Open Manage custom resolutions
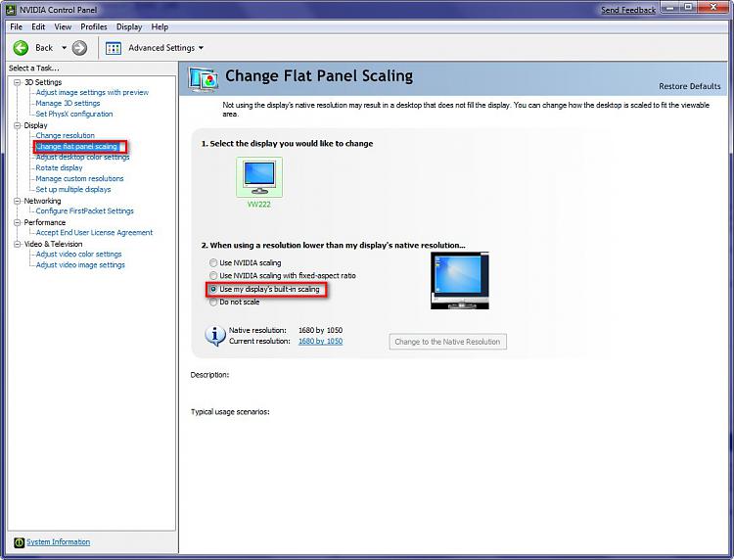 pos(79,178)
